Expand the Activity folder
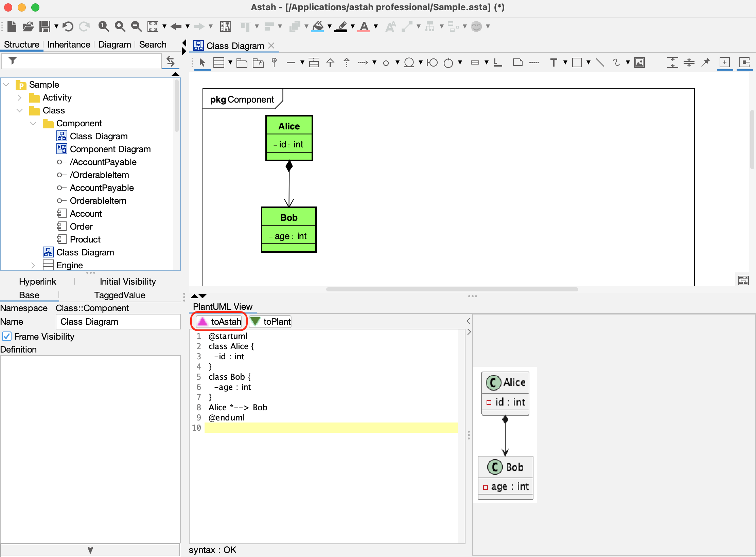 [19, 97]
